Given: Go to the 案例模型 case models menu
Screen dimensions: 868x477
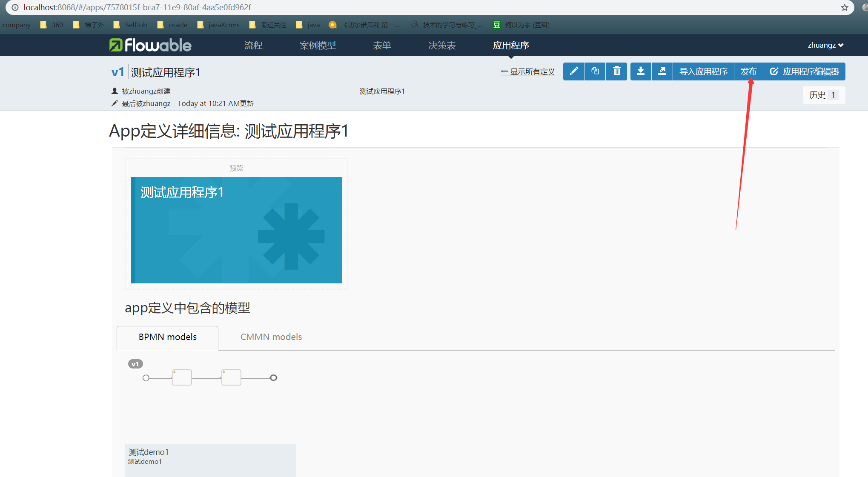Looking at the screenshot, I should click(x=318, y=45).
